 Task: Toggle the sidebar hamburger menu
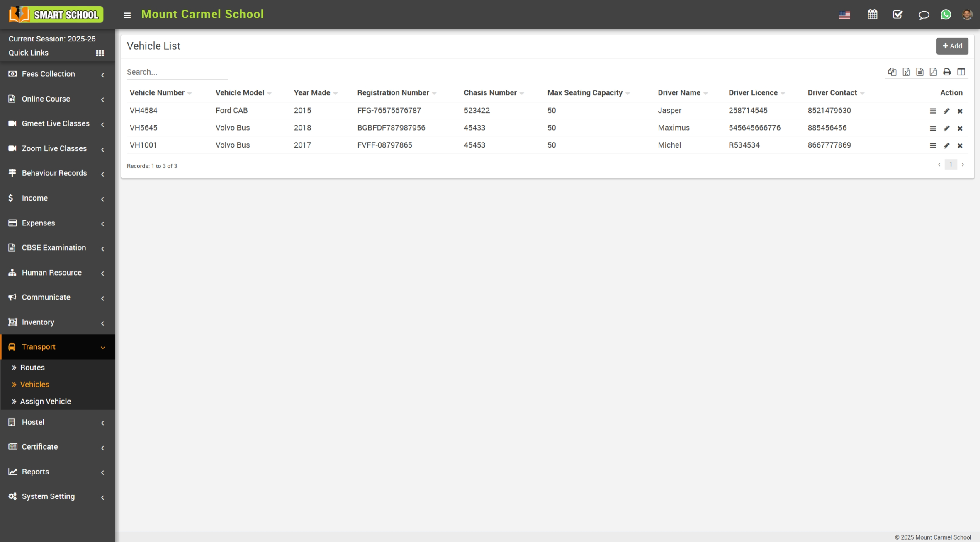click(127, 15)
